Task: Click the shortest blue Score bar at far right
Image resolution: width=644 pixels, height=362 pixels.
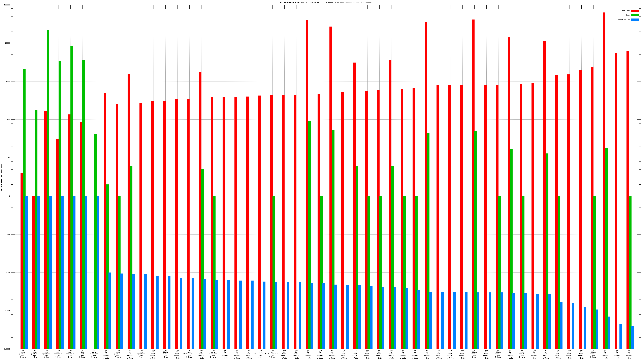Action: [x=633, y=337]
